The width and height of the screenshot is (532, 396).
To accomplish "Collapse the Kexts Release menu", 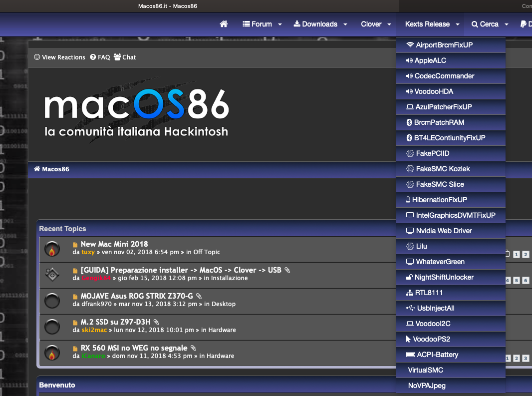I will pos(427,24).
